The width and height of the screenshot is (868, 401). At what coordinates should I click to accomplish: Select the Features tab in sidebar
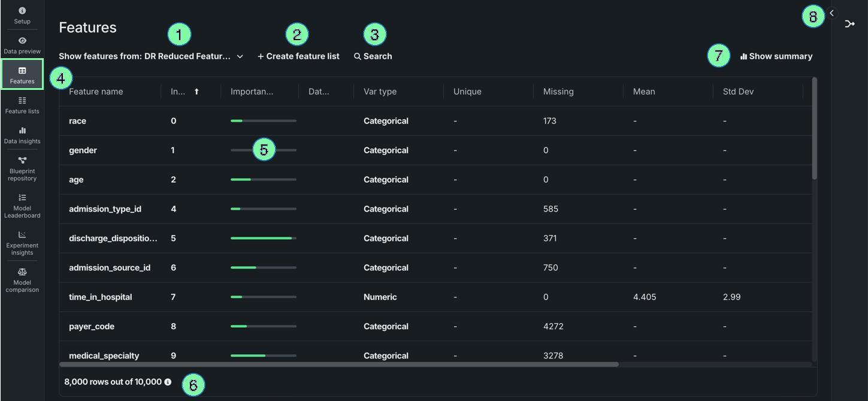22,74
